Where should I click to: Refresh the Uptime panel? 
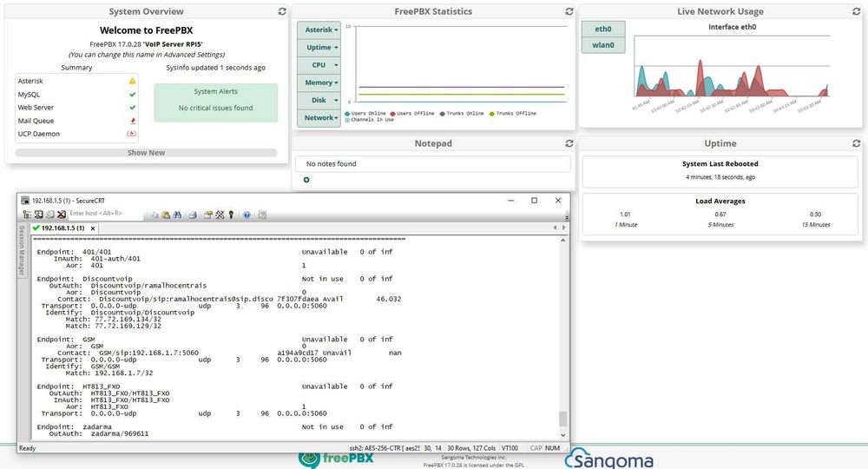856,143
